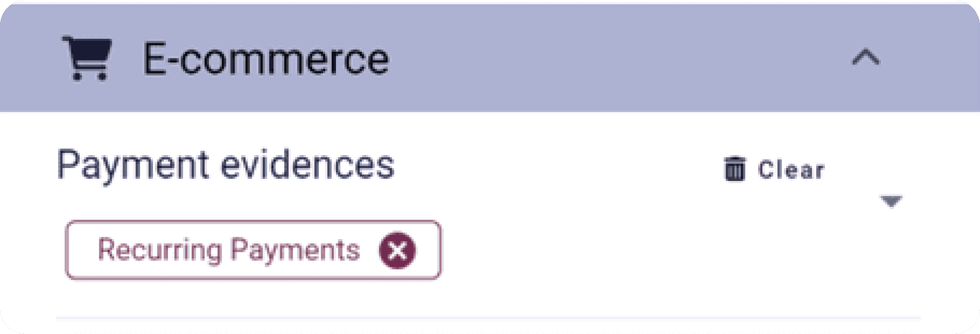
Task: Open the Payment evidences dropdown arrow
Action: 891,201
